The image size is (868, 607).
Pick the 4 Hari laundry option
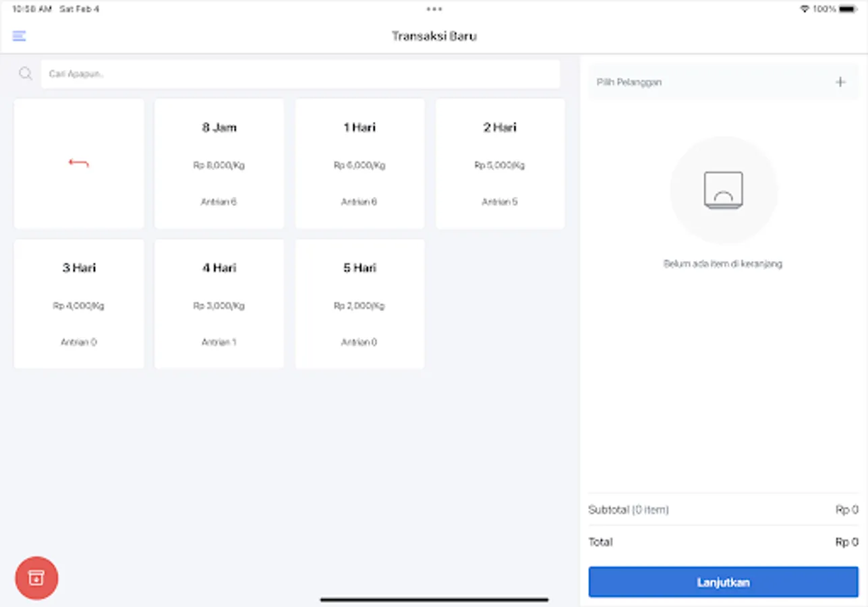click(x=219, y=303)
